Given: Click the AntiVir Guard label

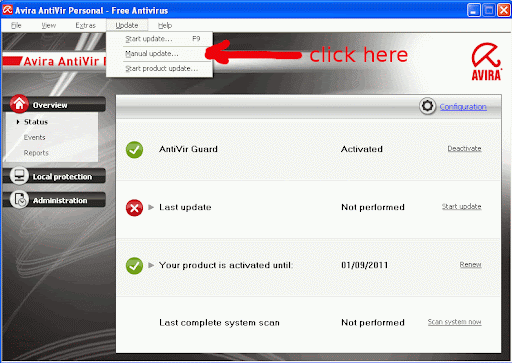Looking at the screenshot, I should [188, 149].
